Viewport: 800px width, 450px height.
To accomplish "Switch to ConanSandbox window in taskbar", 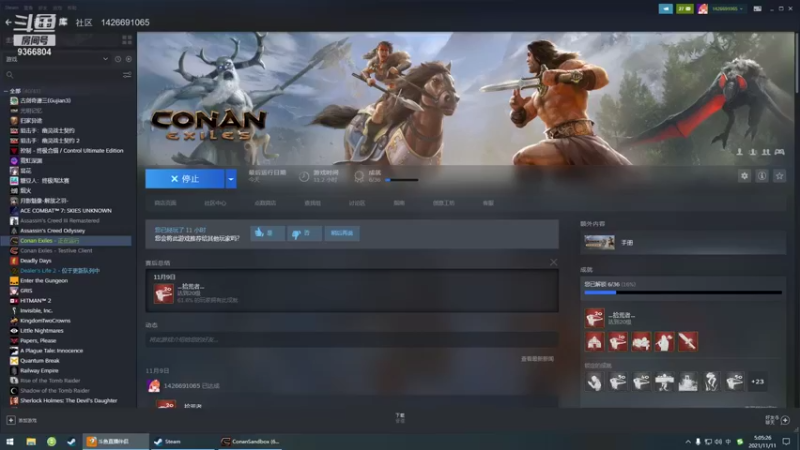I will point(250,442).
